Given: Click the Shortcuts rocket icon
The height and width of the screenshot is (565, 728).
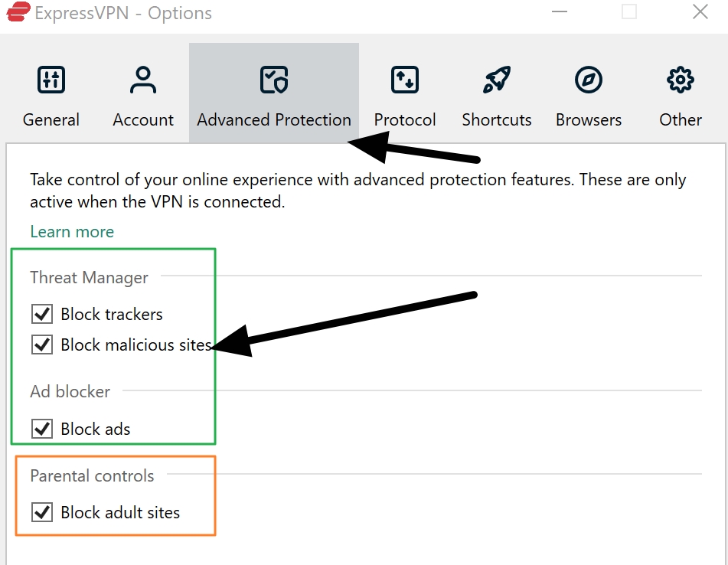Looking at the screenshot, I should point(497,80).
